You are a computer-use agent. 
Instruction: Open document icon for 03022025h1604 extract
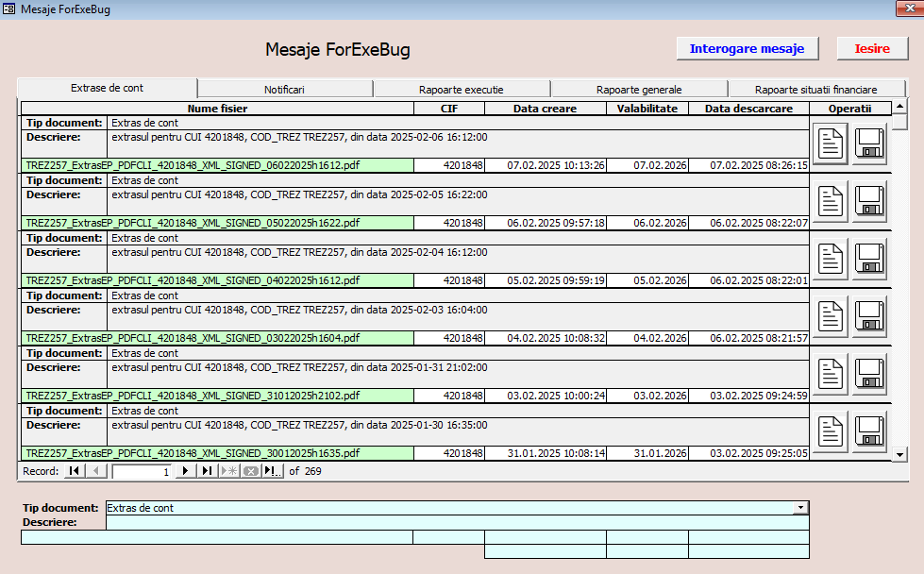click(x=831, y=317)
